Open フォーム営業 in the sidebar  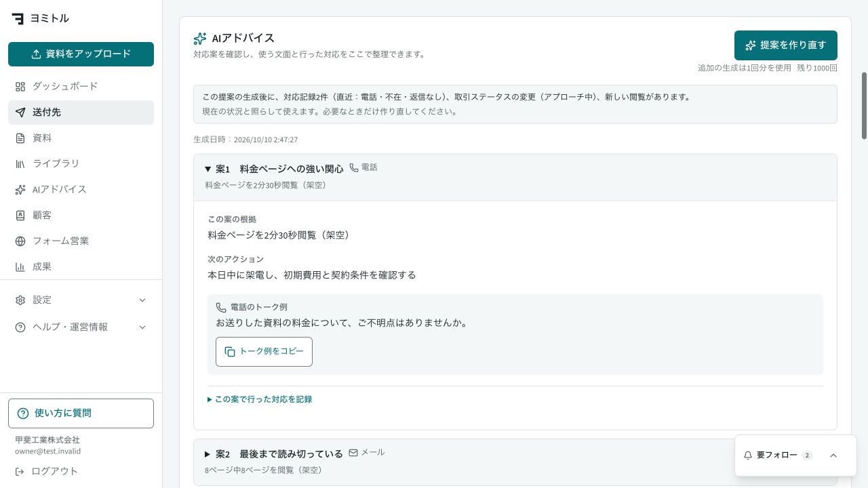[81, 241]
